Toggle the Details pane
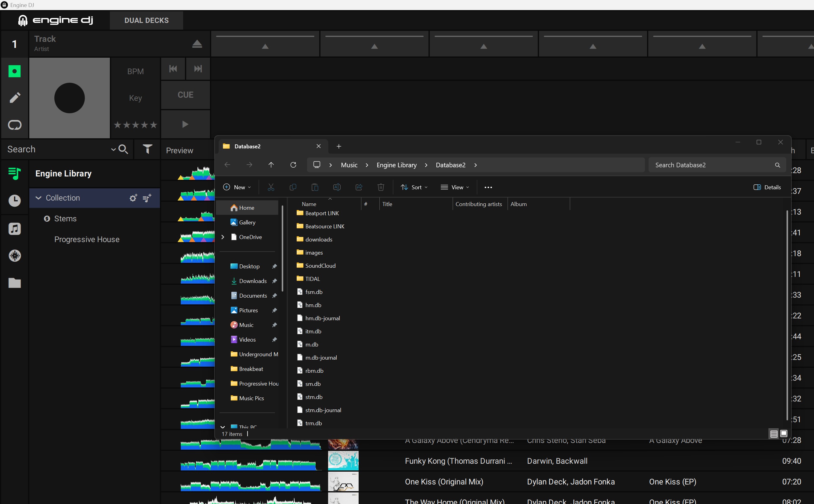The width and height of the screenshot is (814, 504). [x=767, y=187]
